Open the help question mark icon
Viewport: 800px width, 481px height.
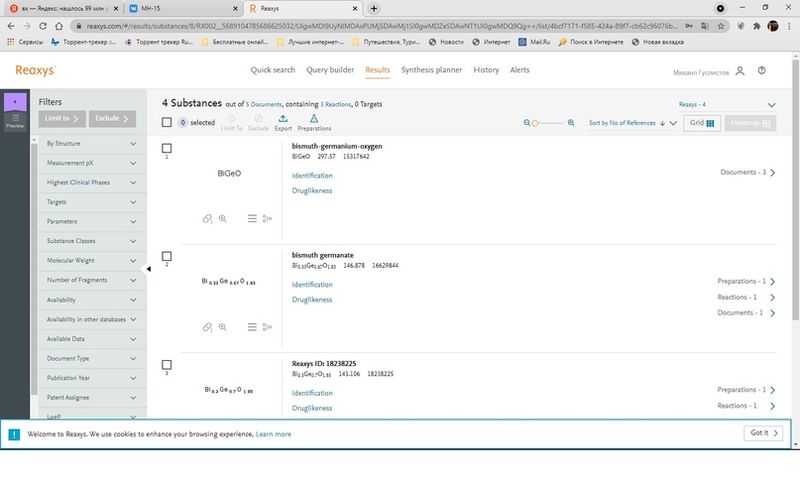tap(762, 71)
